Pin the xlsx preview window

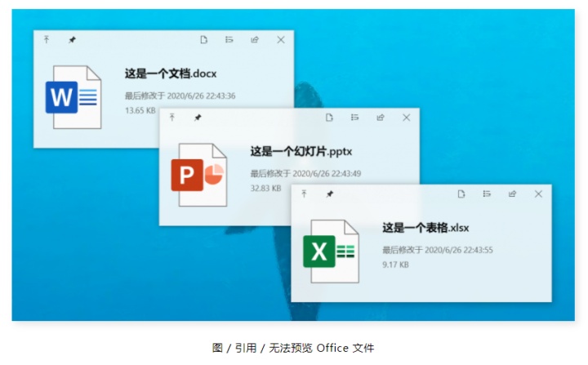330,194
